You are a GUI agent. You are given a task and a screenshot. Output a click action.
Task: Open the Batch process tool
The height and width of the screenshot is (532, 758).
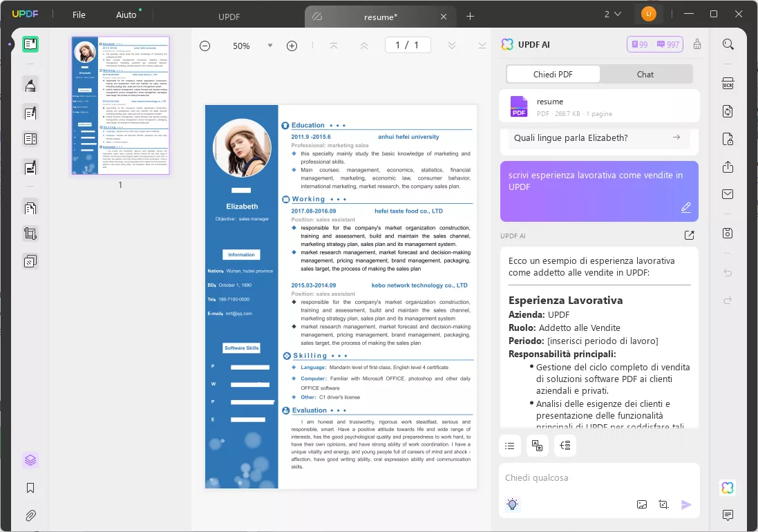(x=30, y=261)
